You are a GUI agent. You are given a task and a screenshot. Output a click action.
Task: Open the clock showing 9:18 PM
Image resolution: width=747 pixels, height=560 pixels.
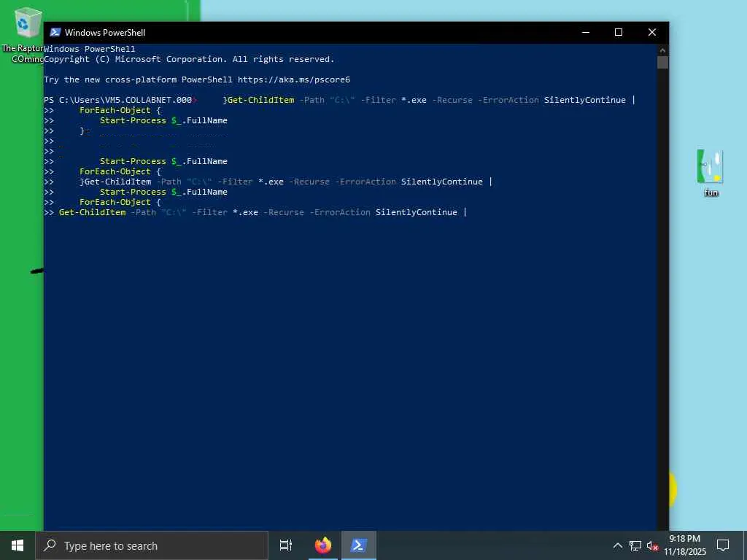tap(685, 545)
